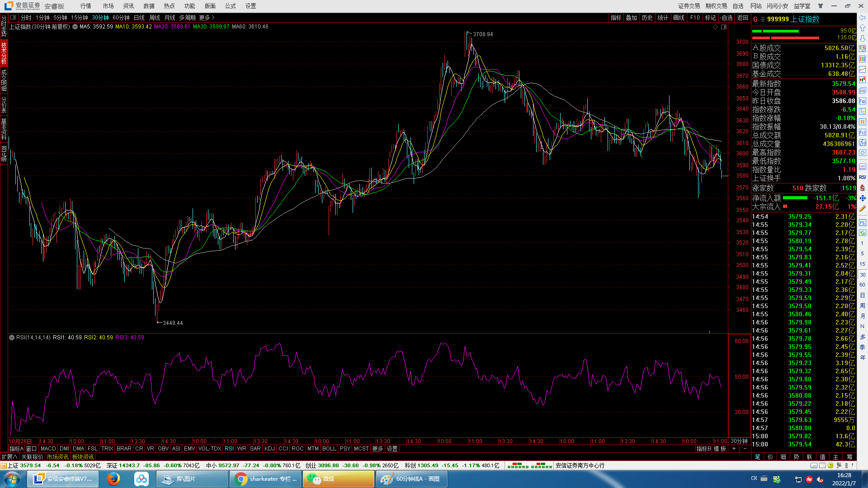Viewport: 868px width, 488px height.
Task: Click the red line trend chart icon
Action: point(863,70)
